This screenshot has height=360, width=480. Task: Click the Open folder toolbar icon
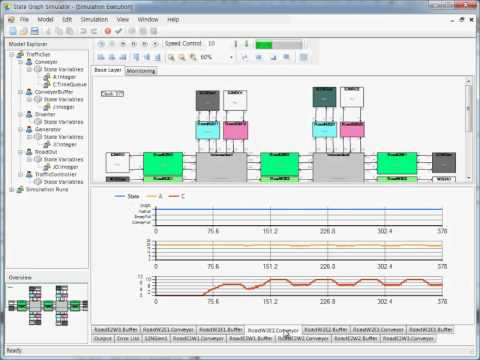coord(24,31)
